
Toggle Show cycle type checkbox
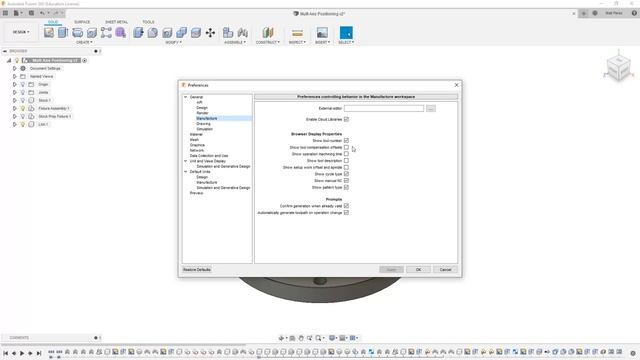tap(346, 174)
